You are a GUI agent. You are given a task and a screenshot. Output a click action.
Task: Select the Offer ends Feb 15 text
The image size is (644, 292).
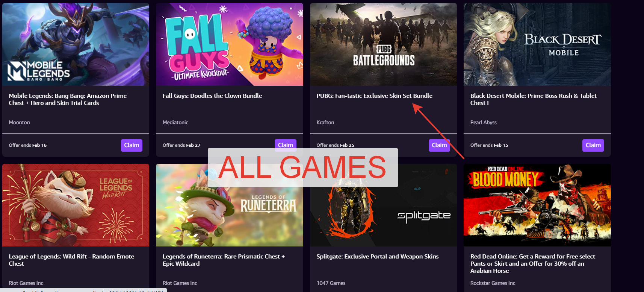pos(489,145)
